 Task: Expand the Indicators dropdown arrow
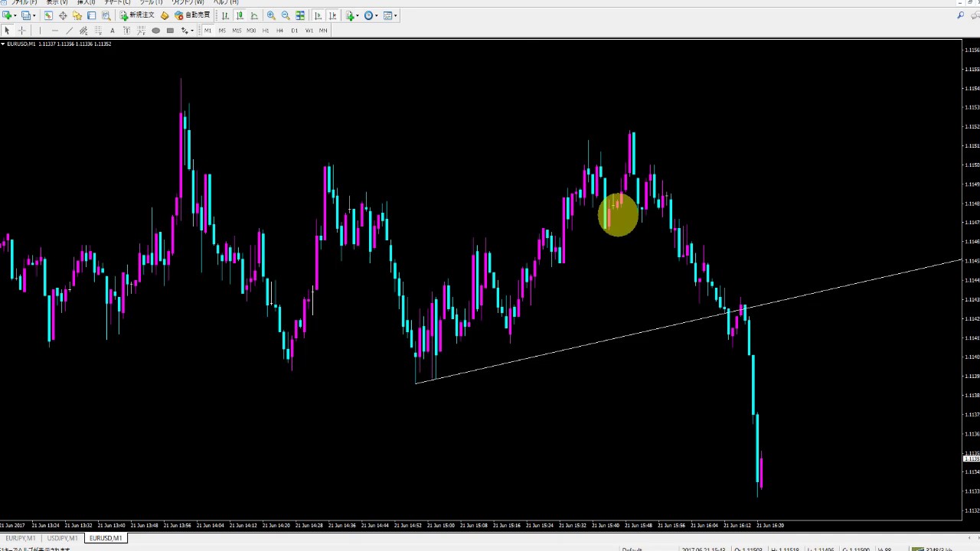tap(358, 15)
